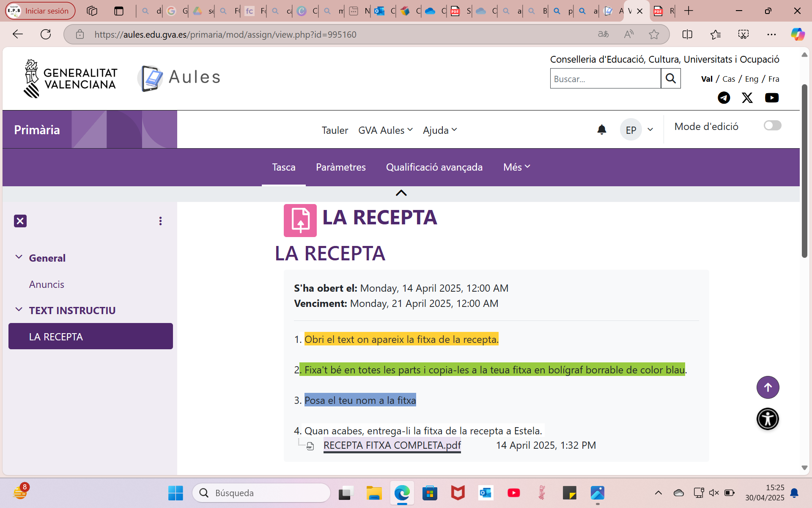Open the YouTube channel icon
This screenshot has width=812, height=508.
[x=772, y=98]
